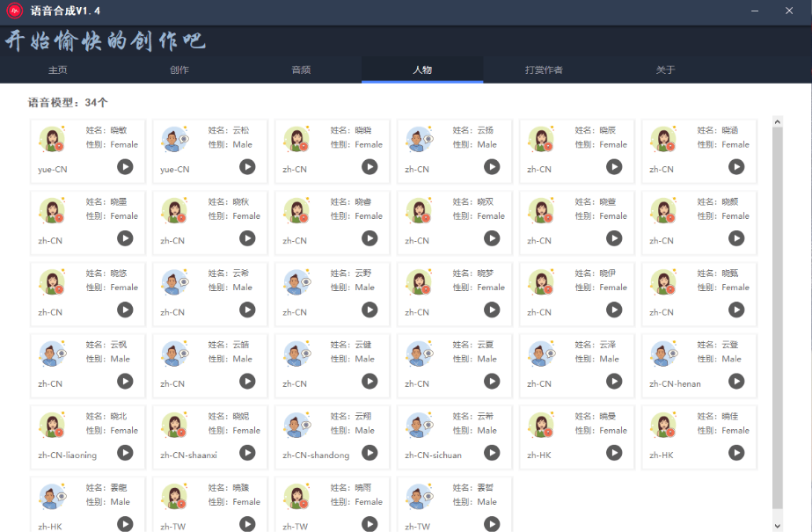812x532 pixels.
Task: Play the zh-CN-sichuan voice preview
Action: click(492, 452)
